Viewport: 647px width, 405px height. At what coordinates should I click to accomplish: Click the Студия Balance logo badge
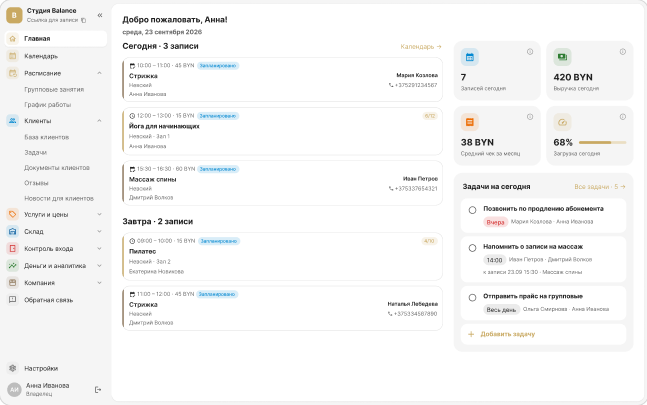point(14,15)
